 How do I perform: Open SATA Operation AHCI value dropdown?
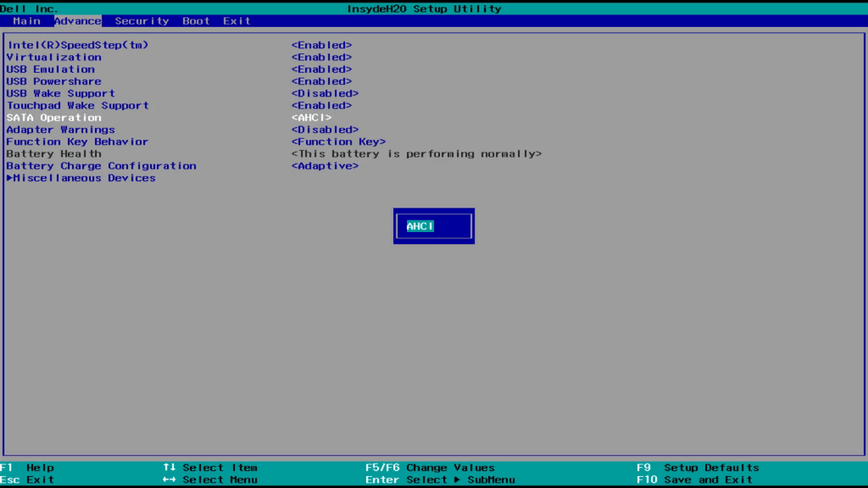pos(311,118)
